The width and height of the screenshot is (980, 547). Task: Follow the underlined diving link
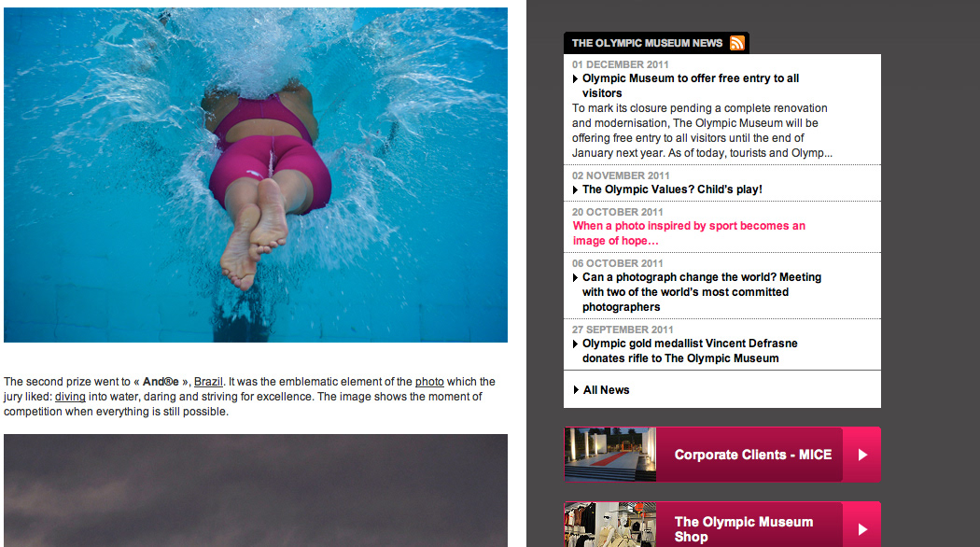click(x=70, y=397)
